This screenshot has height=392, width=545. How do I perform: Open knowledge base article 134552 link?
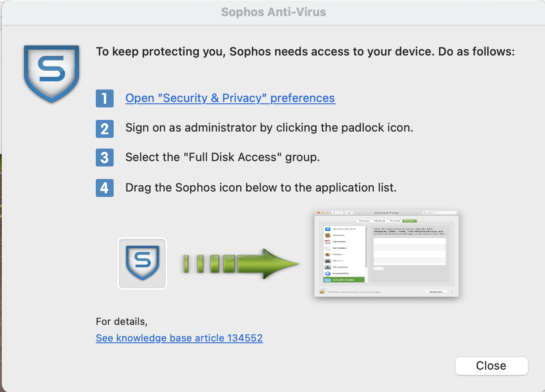point(179,338)
